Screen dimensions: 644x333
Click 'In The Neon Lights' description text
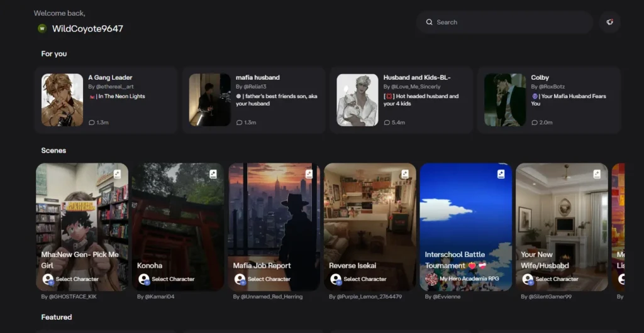click(123, 97)
